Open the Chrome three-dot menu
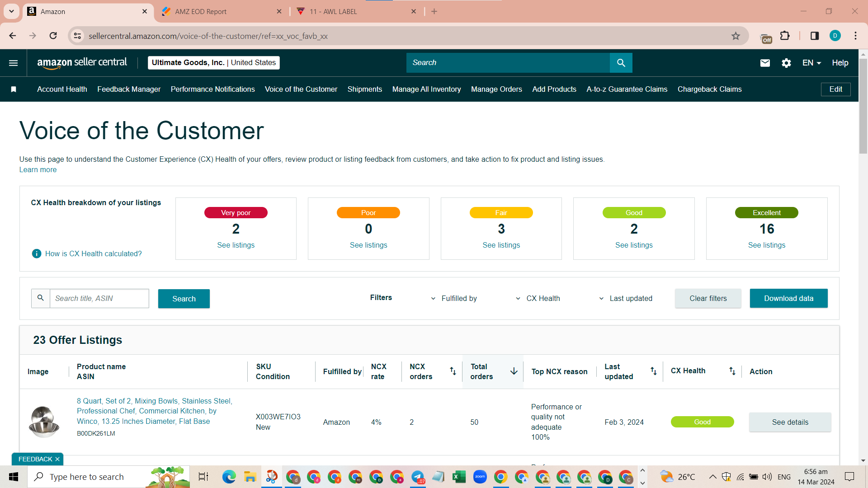Viewport: 868px width, 488px height. (x=855, y=36)
